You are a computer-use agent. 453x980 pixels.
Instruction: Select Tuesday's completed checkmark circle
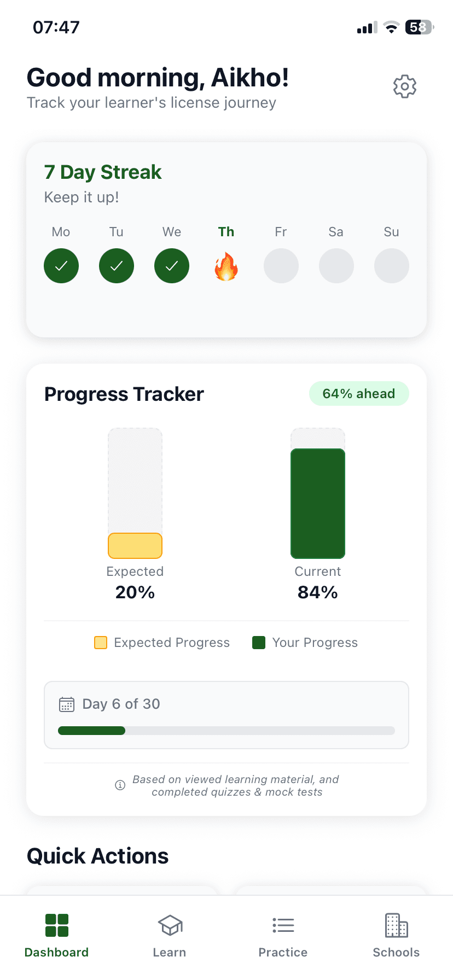coord(117,266)
